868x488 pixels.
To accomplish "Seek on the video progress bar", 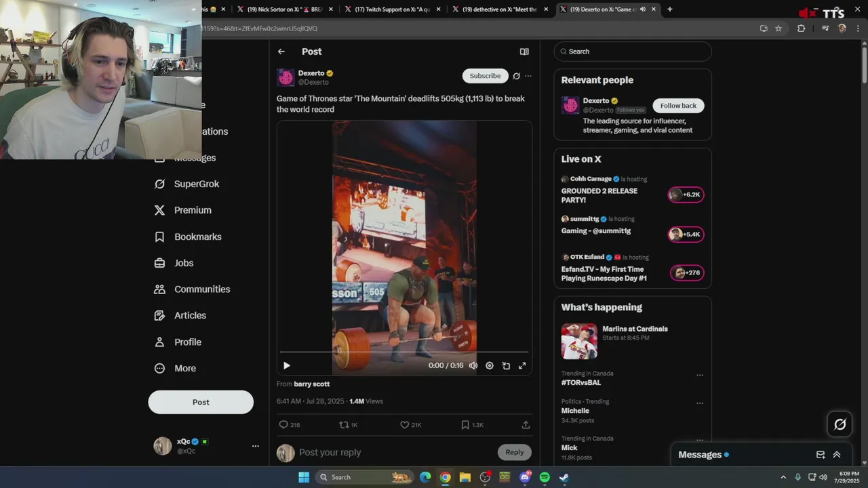I will [404, 352].
